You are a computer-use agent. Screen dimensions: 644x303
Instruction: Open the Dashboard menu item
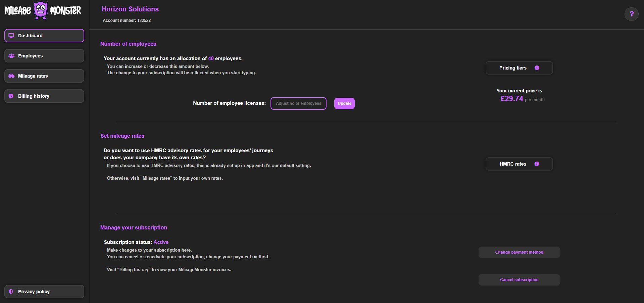click(44, 36)
